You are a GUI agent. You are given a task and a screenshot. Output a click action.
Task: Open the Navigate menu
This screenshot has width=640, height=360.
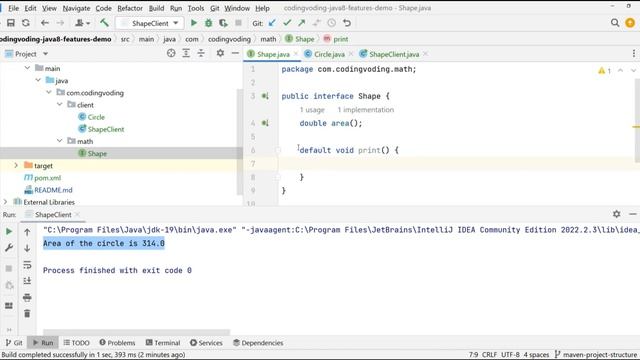76,8
